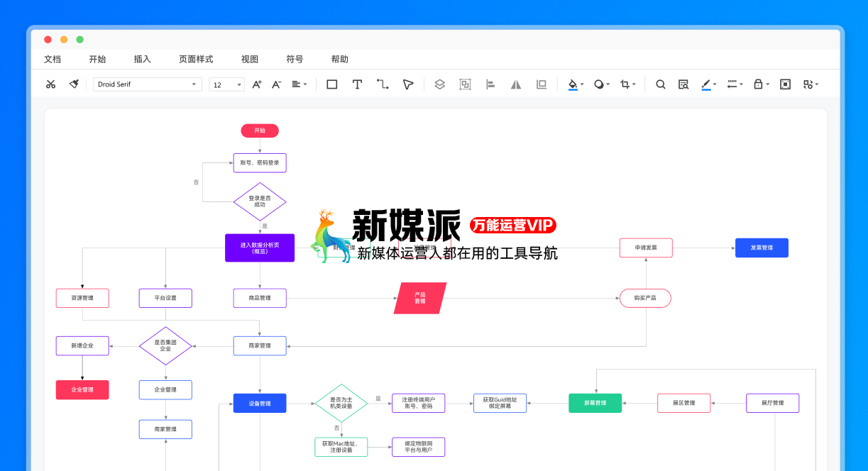Image resolution: width=868 pixels, height=471 pixels.
Task: Activate the Format Painter brush
Action: click(x=74, y=84)
